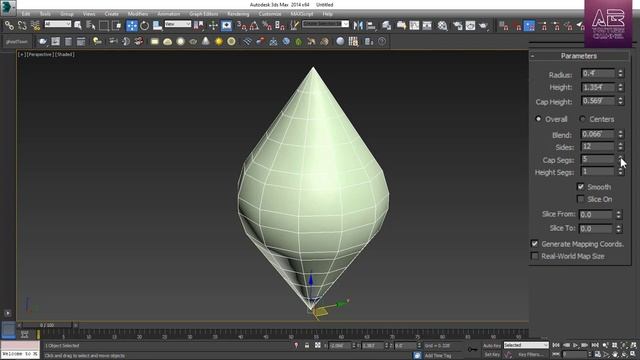The height and width of the screenshot is (360, 640).
Task: Toggle the 3D Snaps icon
Action: [x=241, y=26]
